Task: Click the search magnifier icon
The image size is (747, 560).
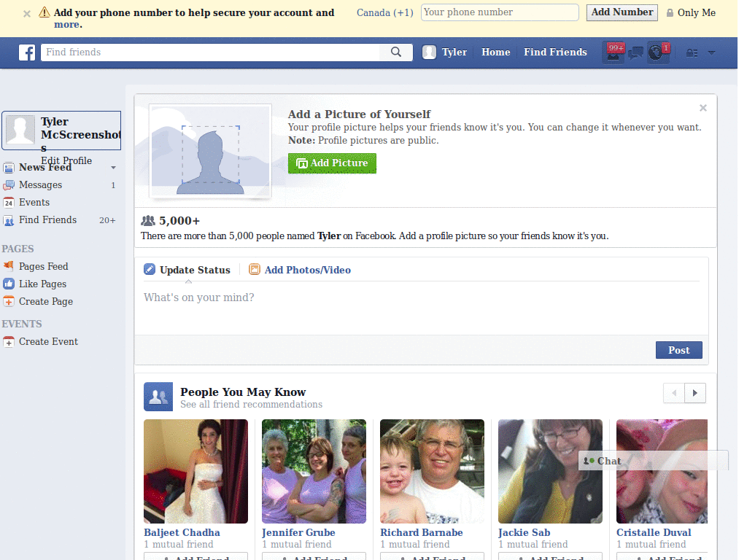Action: (396, 52)
